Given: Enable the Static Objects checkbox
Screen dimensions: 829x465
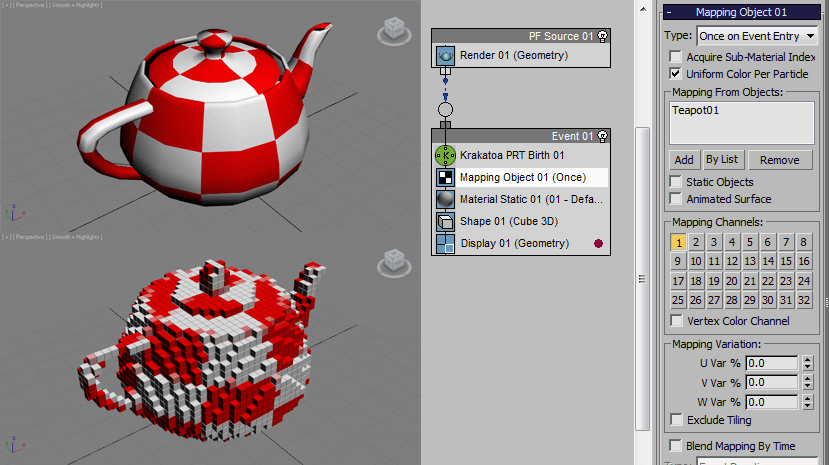Looking at the screenshot, I should click(x=676, y=182).
